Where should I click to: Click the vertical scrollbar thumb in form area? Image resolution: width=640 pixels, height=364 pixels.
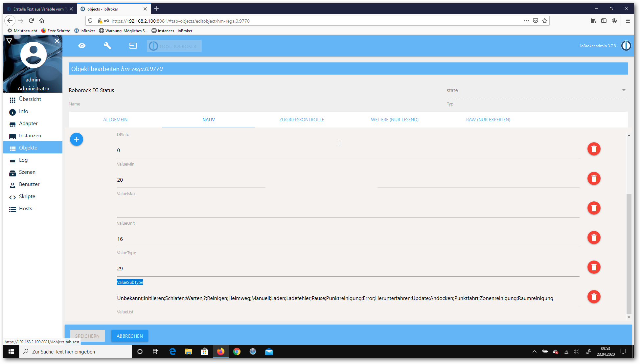coord(629,253)
